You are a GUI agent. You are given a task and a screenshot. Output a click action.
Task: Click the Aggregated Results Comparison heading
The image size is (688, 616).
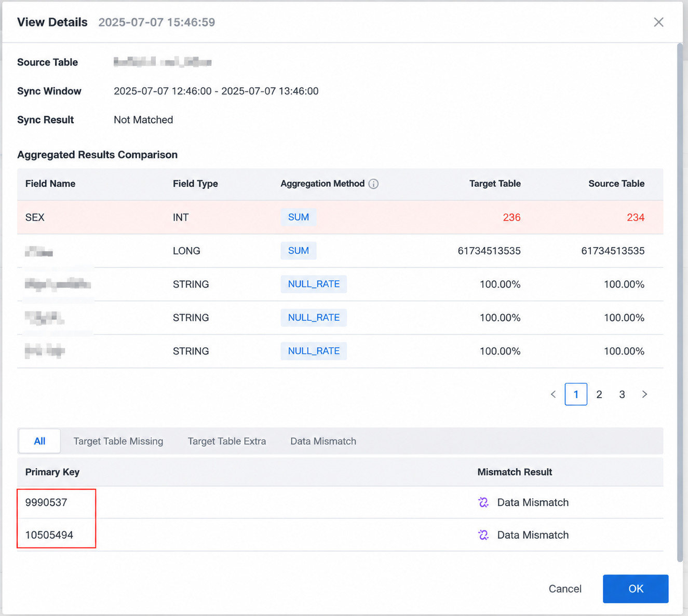[97, 155]
